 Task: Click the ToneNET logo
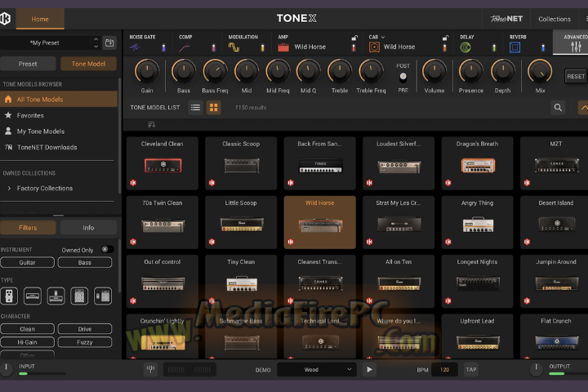[x=506, y=19]
